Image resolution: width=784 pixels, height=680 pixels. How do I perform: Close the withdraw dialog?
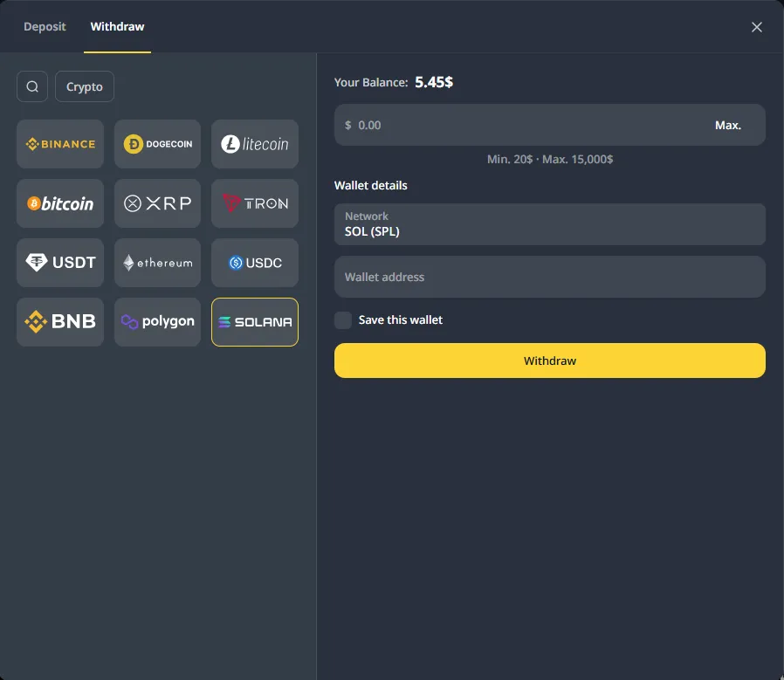757,27
